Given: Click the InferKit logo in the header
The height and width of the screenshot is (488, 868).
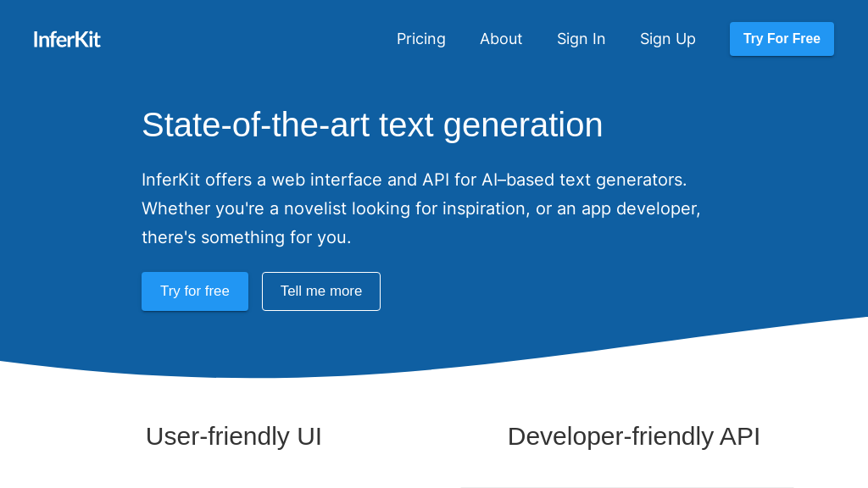Looking at the screenshot, I should tap(67, 39).
